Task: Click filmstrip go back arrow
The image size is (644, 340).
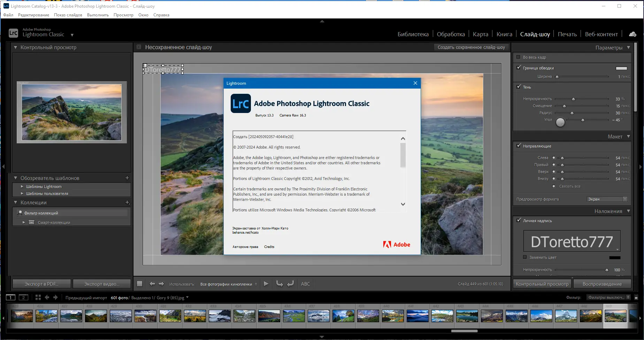Action: point(47,297)
